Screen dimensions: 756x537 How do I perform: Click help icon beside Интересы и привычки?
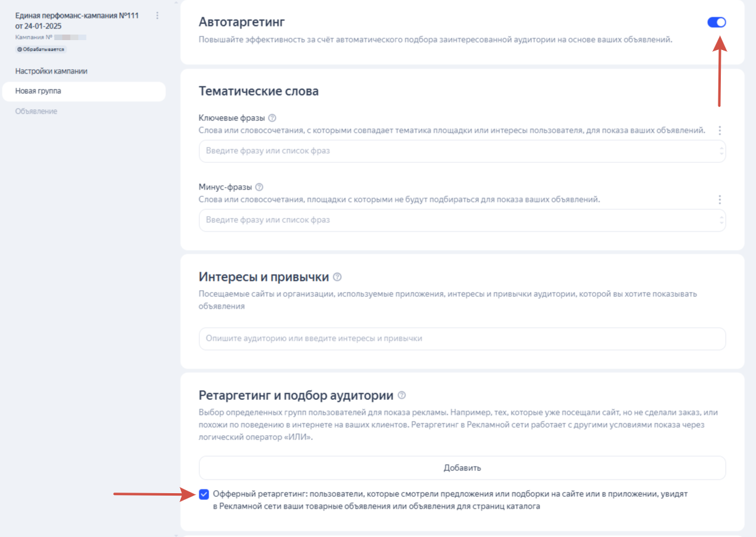[337, 277]
